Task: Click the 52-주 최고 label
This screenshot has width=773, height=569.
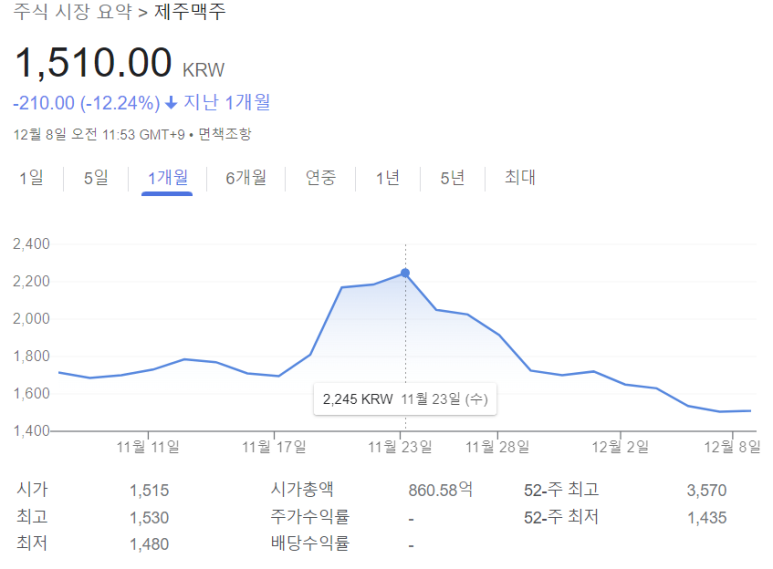Action: pyautogui.click(x=562, y=490)
